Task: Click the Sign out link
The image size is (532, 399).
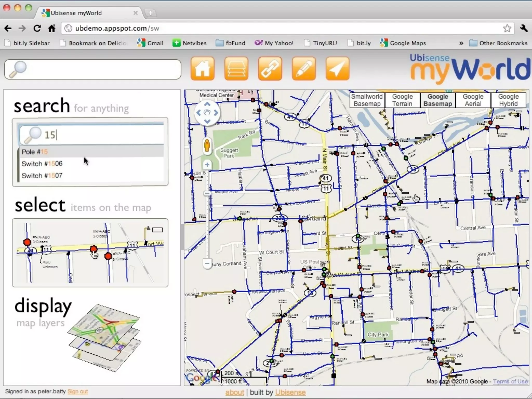Action: (x=77, y=391)
